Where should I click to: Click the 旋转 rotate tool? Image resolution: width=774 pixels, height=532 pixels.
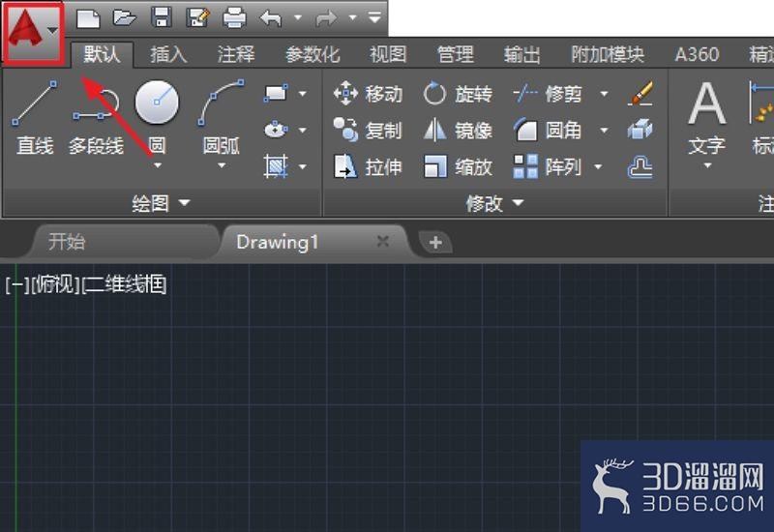pyautogui.click(x=458, y=93)
